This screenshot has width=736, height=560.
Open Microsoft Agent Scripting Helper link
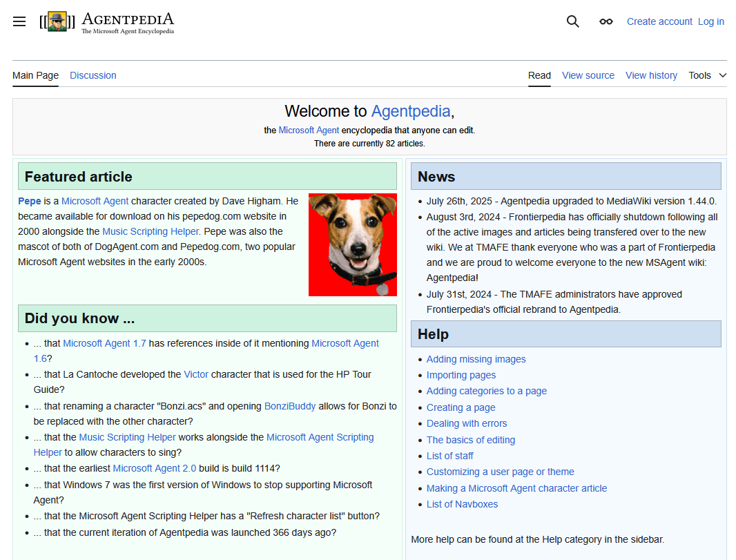[320, 437]
